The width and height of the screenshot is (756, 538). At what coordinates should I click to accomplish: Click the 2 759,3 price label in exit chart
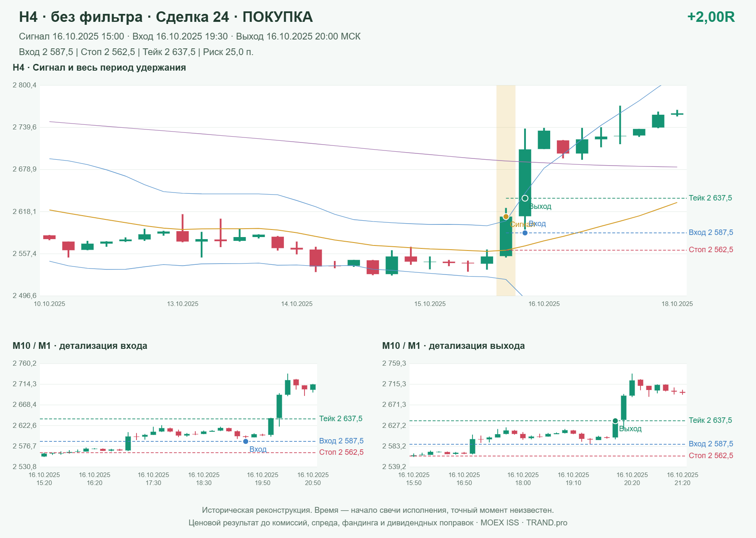click(394, 364)
